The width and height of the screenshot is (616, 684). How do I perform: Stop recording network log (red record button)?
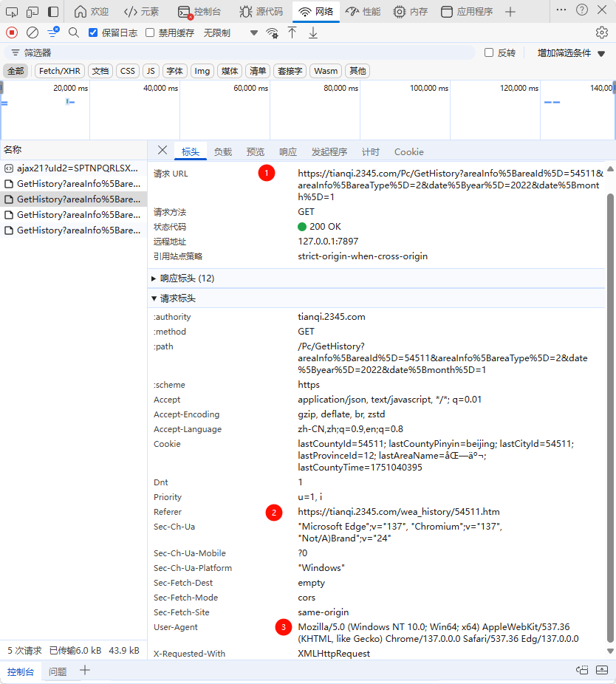coord(12,33)
